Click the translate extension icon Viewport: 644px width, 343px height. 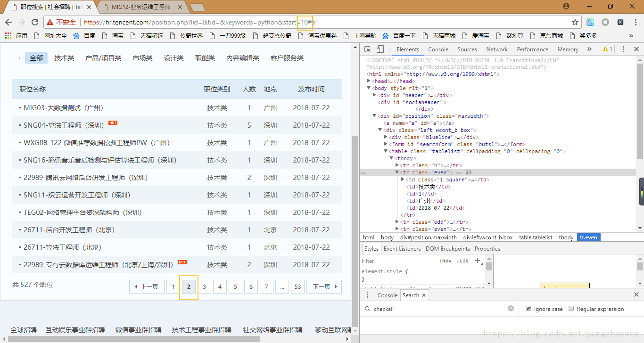point(590,22)
